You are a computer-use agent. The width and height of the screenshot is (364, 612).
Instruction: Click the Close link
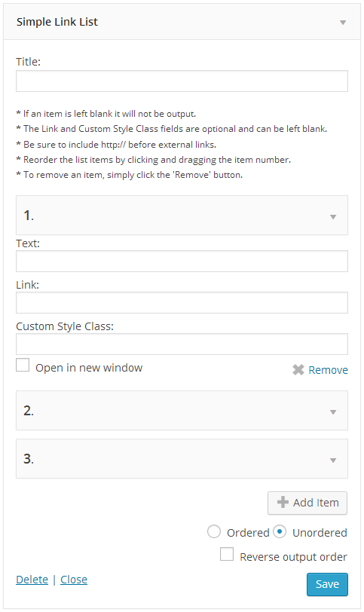74,580
